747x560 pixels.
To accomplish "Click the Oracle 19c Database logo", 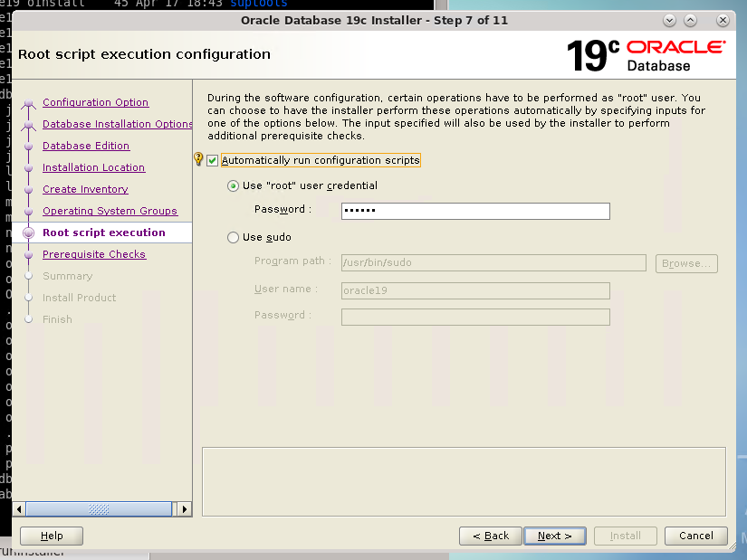I will point(646,55).
